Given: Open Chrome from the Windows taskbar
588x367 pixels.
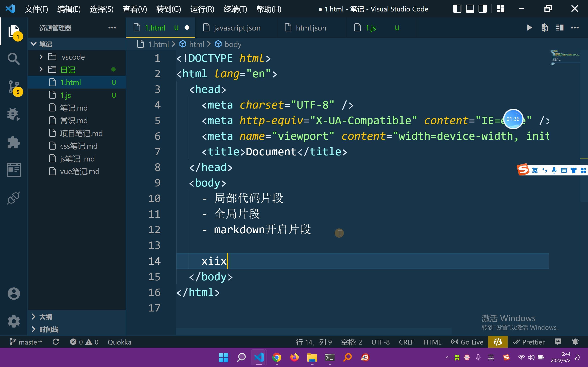Looking at the screenshot, I should point(277,357).
